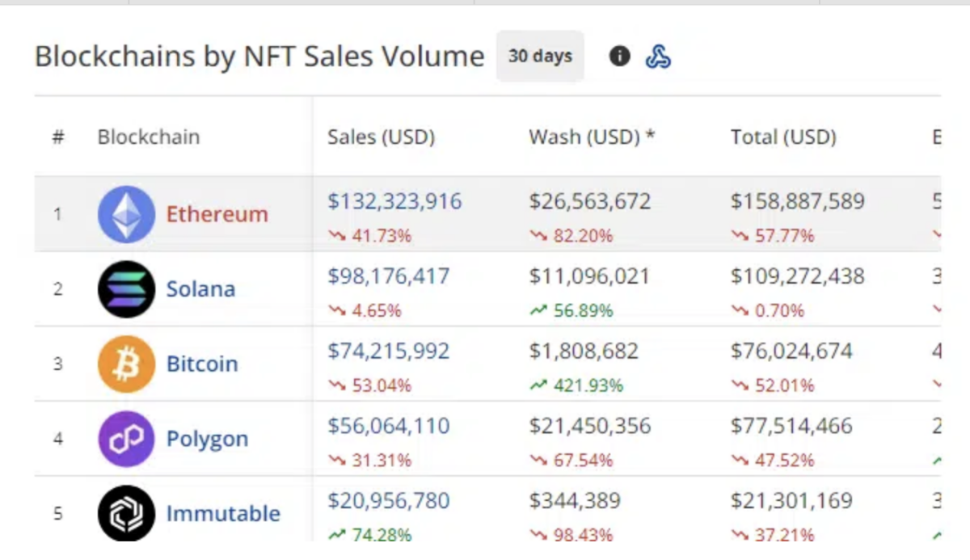Click Ethereum sales value $132,323,916
Screen dimensions: 970x560
pos(394,201)
